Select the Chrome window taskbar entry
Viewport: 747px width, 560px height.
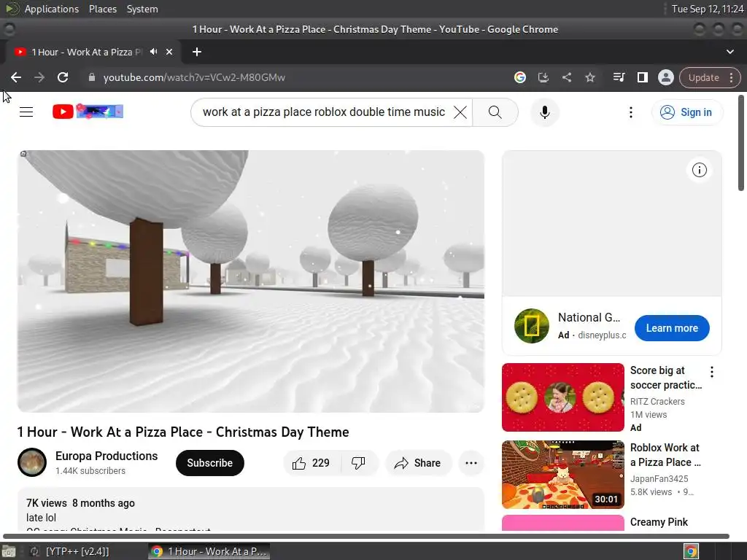pyautogui.click(x=209, y=551)
